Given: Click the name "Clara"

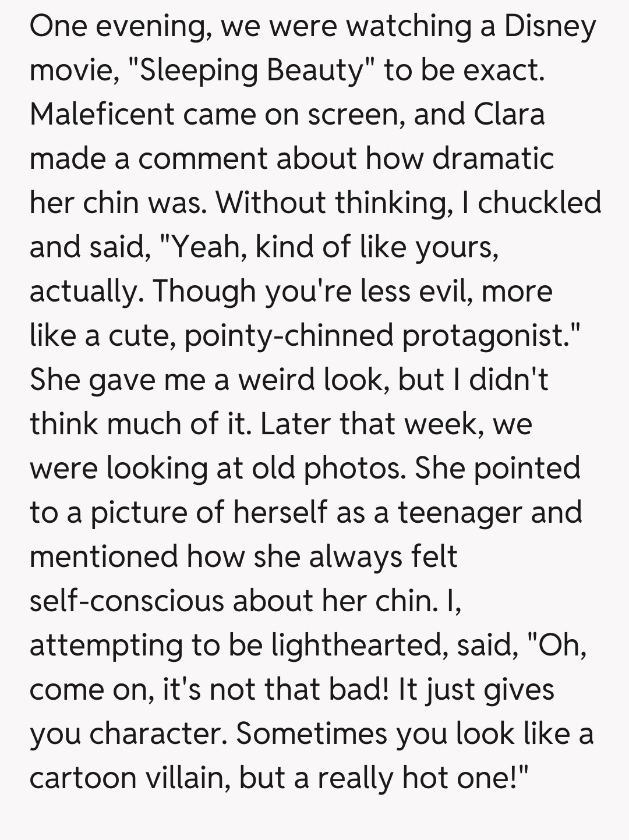Looking at the screenshot, I should 510,114.
